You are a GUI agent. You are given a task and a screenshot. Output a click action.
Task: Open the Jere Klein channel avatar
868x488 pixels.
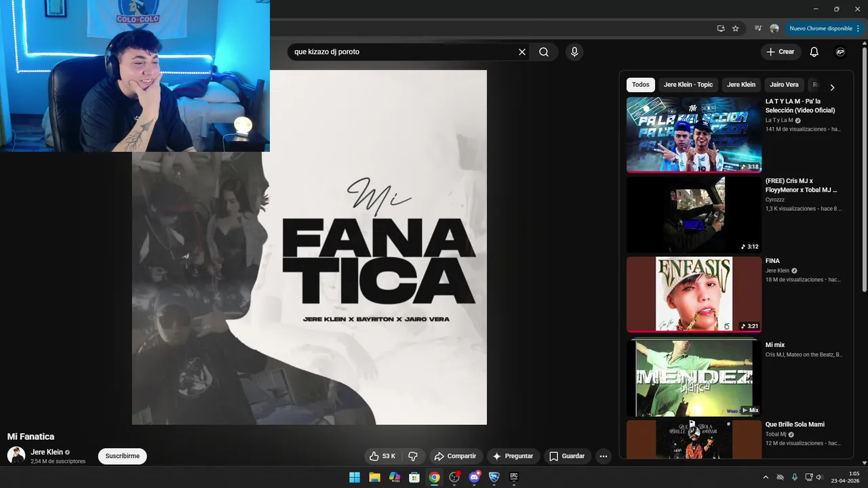pos(16,455)
